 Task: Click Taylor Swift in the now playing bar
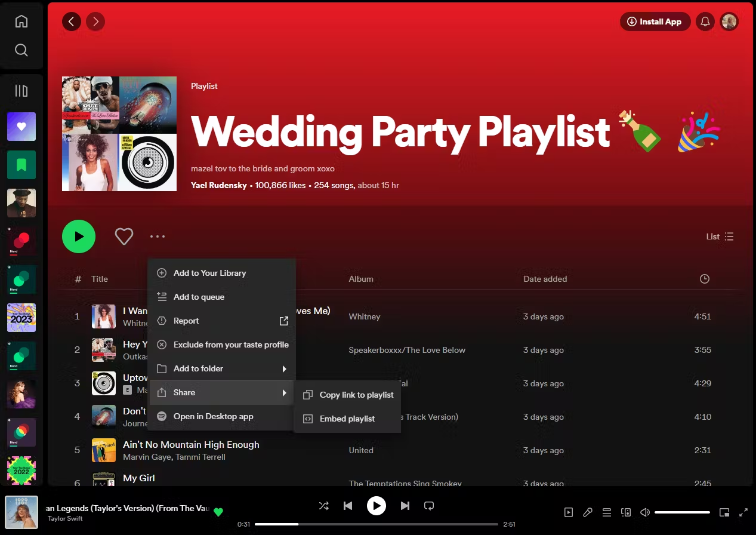tap(65, 518)
